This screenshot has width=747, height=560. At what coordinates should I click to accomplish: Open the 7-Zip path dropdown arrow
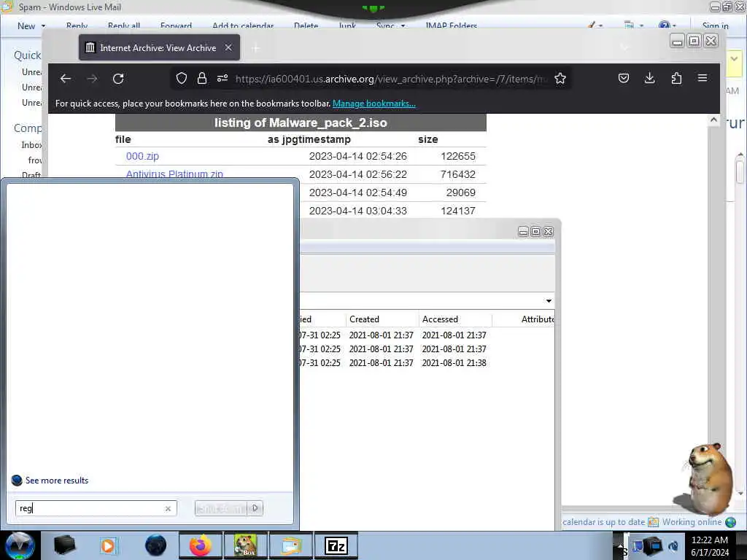pyautogui.click(x=549, y=301)
